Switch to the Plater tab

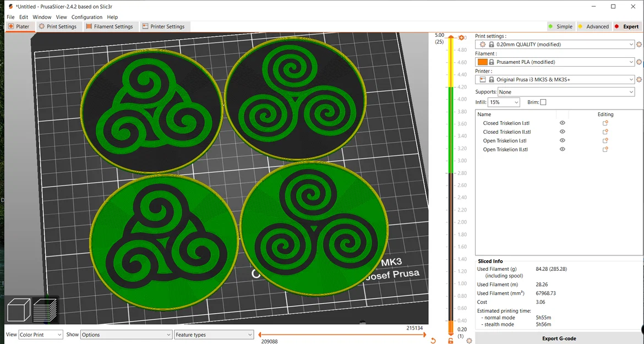point(19,26)
